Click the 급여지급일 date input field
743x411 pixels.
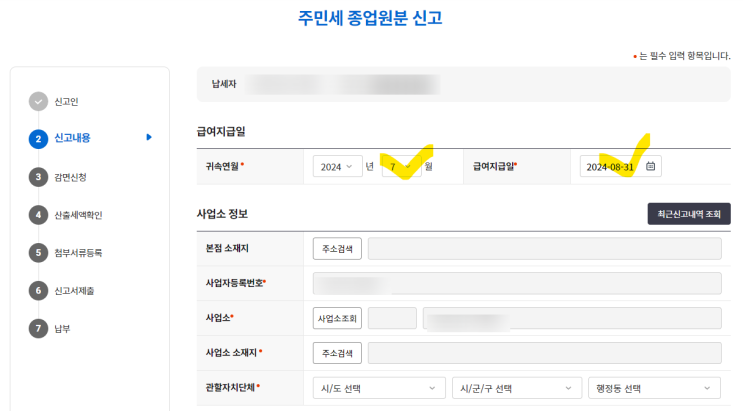tap(612, 167)
